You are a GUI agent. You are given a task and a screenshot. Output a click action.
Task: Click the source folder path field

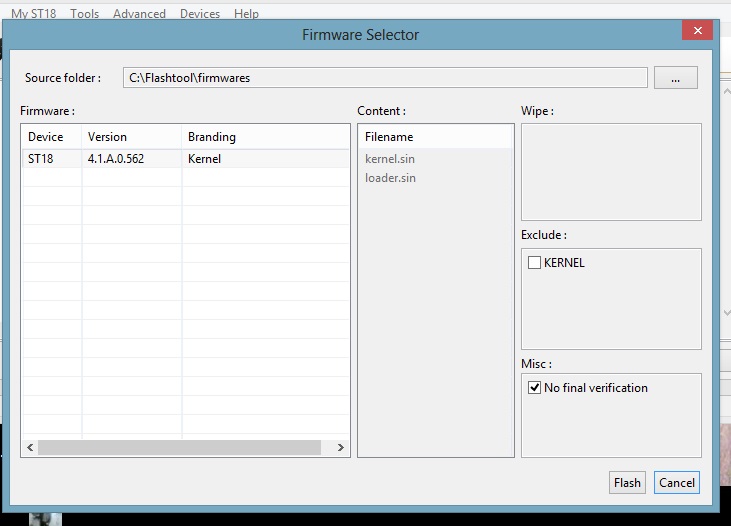(x=385, y=77)
